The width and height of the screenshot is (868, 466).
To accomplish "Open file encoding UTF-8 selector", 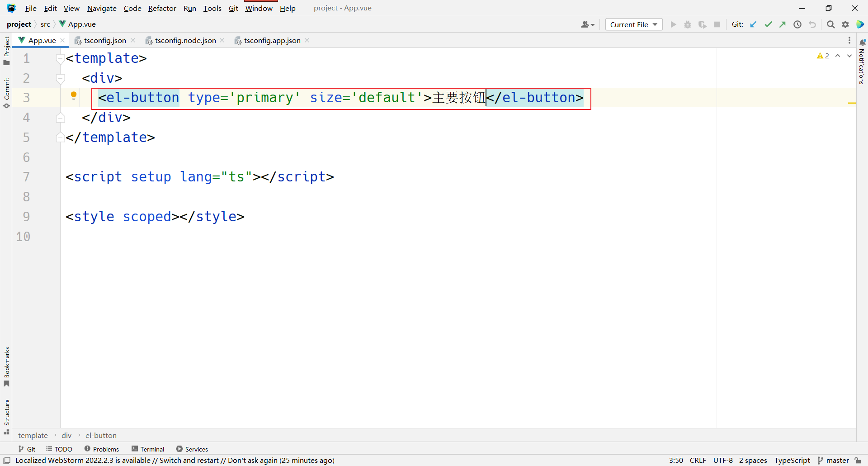I will 723,461.
